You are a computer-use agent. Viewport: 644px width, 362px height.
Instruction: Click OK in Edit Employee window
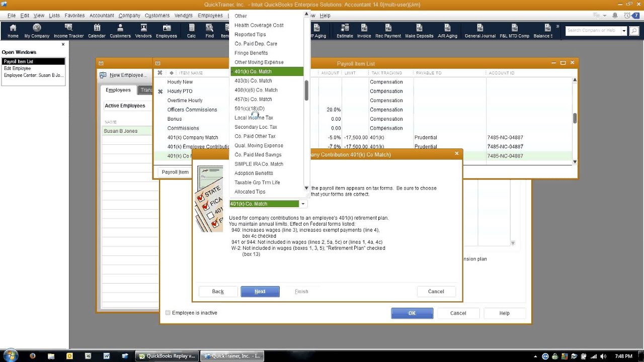[x=412, y=313]
